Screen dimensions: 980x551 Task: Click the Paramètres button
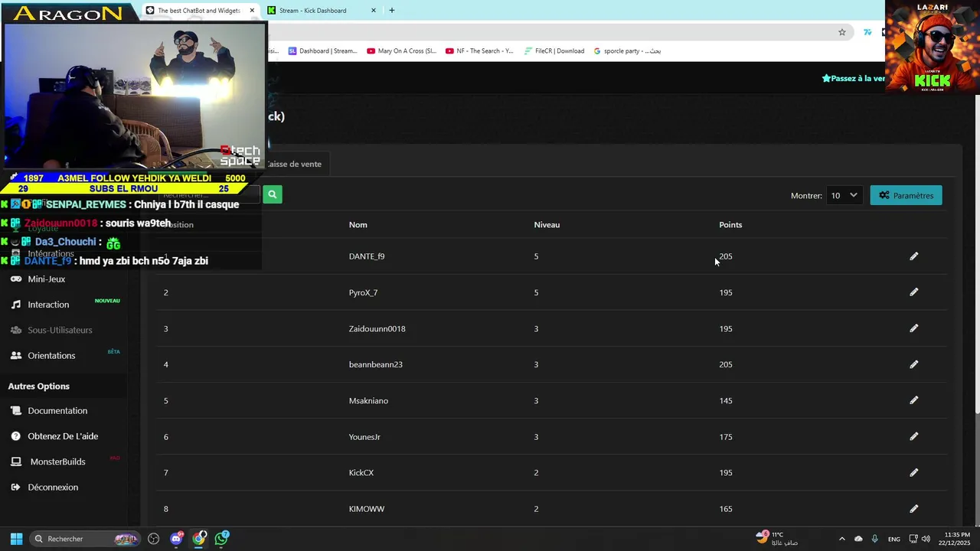[906, 195]
